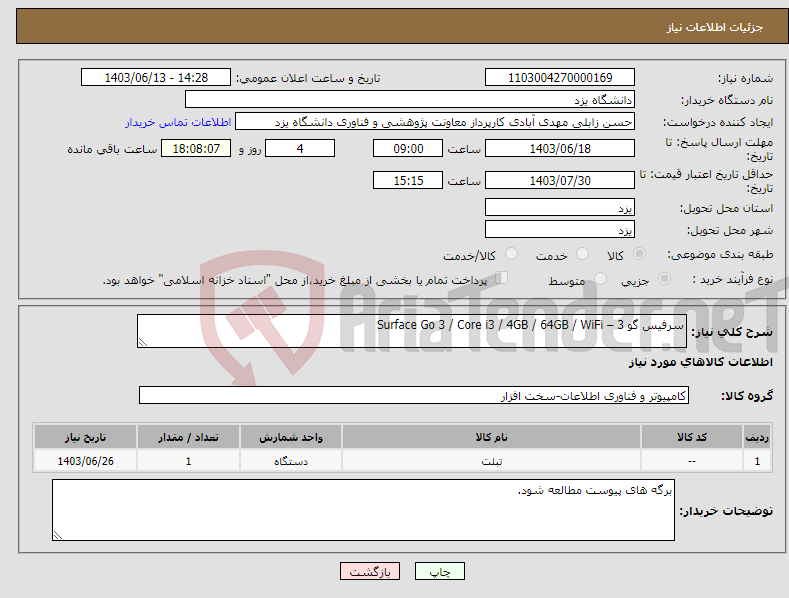
Task: Click the remaining time field 18:08:07
Action: pyautogui.click(x=196, y=148)
